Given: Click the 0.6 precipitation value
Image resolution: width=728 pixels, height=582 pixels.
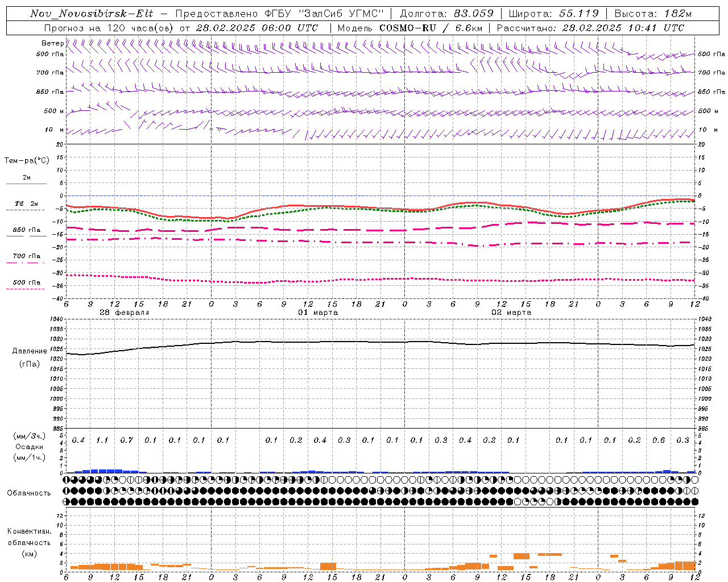Looking at the screenshot, I should pyautogui.click(x=659, y=440).
